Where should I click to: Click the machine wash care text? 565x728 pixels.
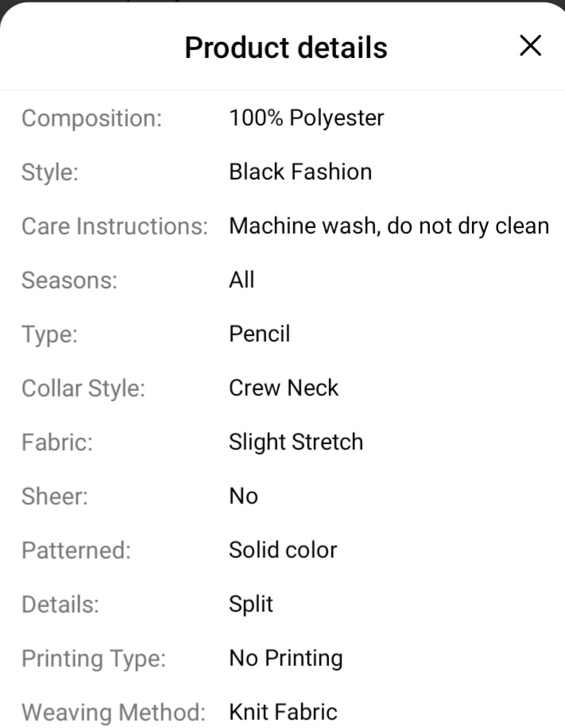pos(389,226)
